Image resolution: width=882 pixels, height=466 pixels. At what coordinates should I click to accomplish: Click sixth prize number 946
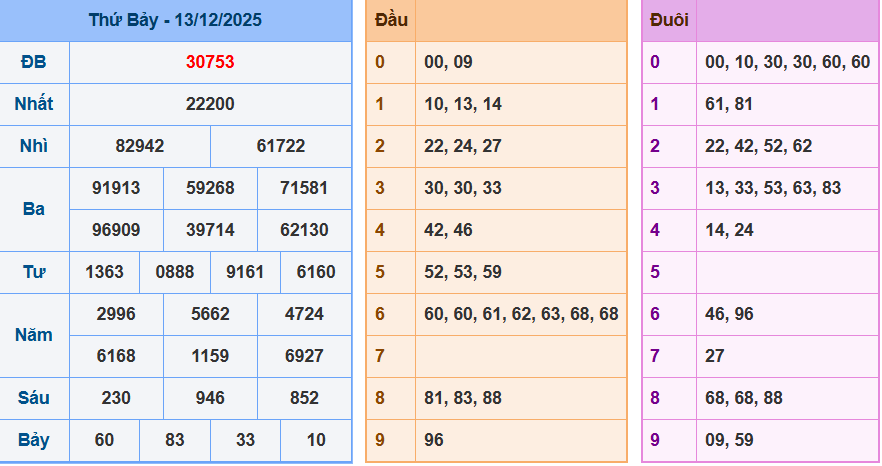(210, 398)
